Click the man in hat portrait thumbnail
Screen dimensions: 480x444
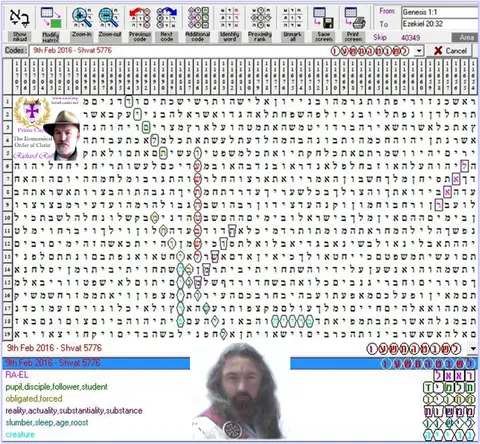62,135
